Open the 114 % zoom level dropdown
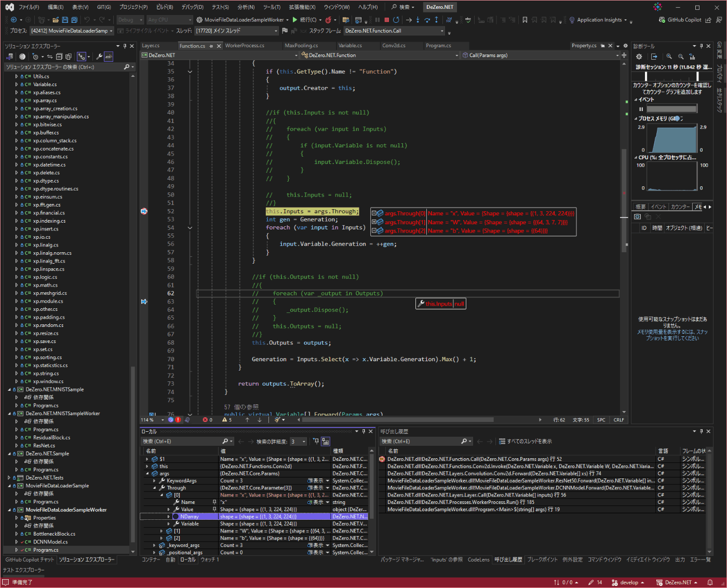Image resolution: width=727 pixels, height=588 pixels. [152, 420]
